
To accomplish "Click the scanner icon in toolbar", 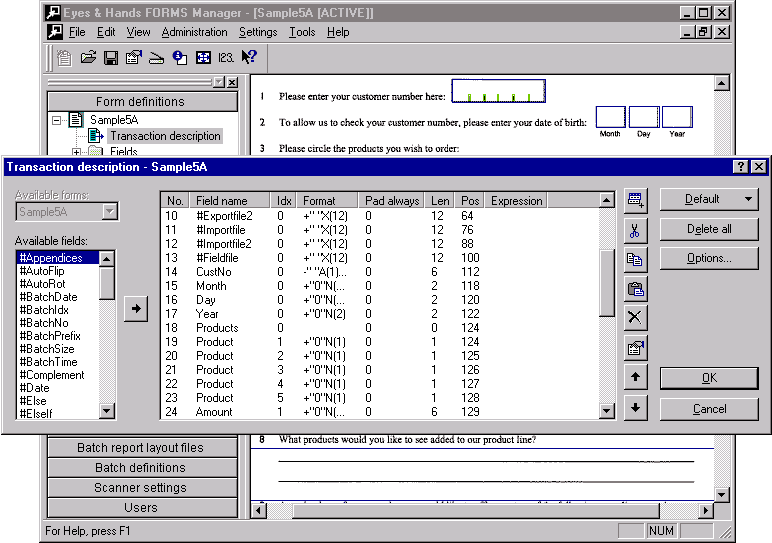I will [x=156, y=58].
